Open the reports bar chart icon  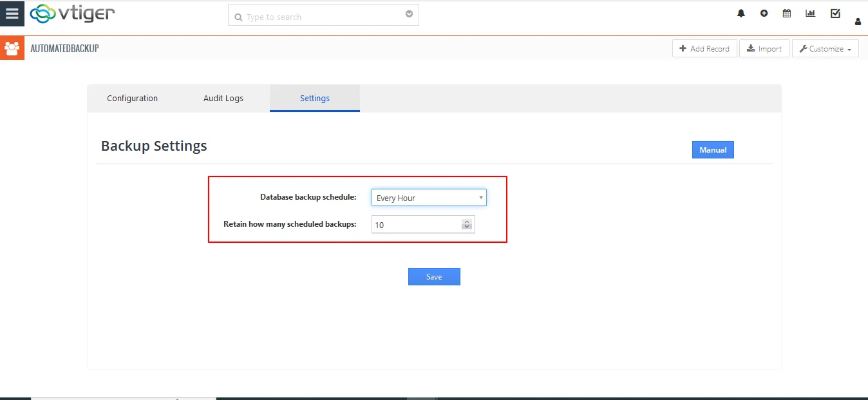(x=810, y=14)
